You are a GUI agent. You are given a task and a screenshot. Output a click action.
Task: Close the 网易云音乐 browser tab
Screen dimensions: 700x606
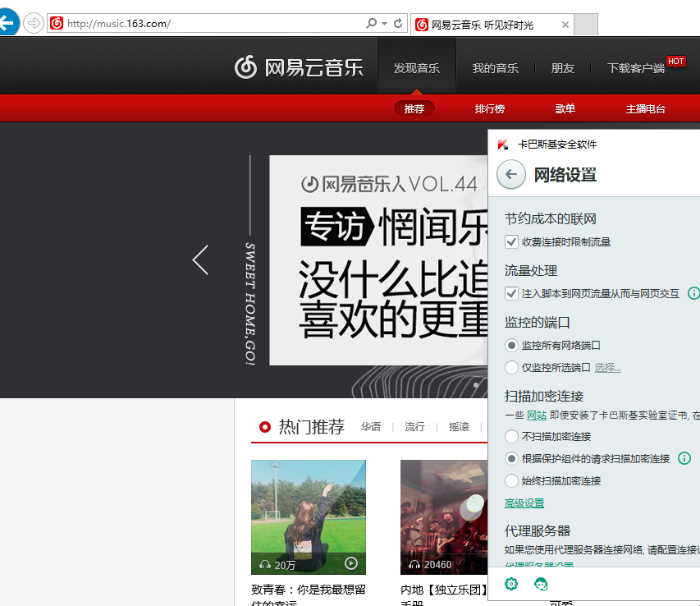coord(565,25)
